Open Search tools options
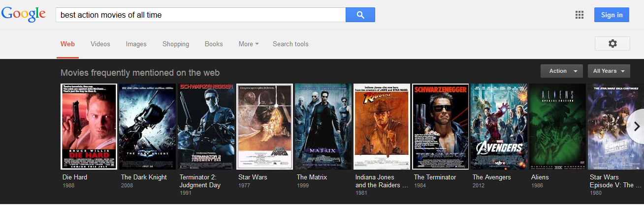644x207 pixels. click(x=290, y=44)
